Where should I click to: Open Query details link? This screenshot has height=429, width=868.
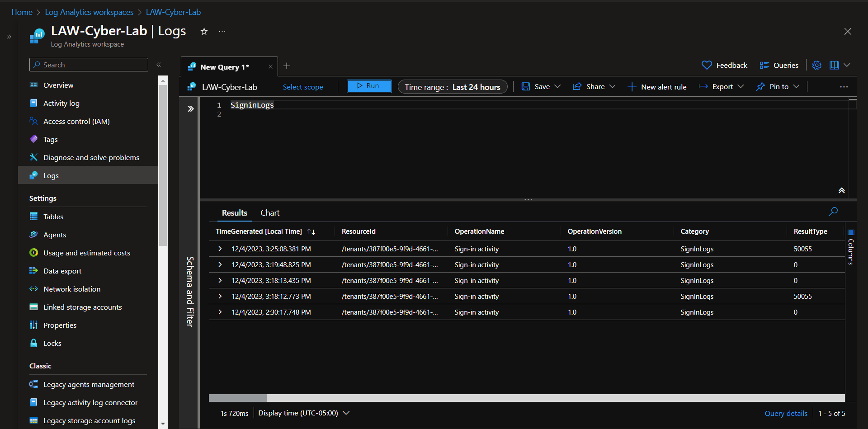tap(786, 413)
